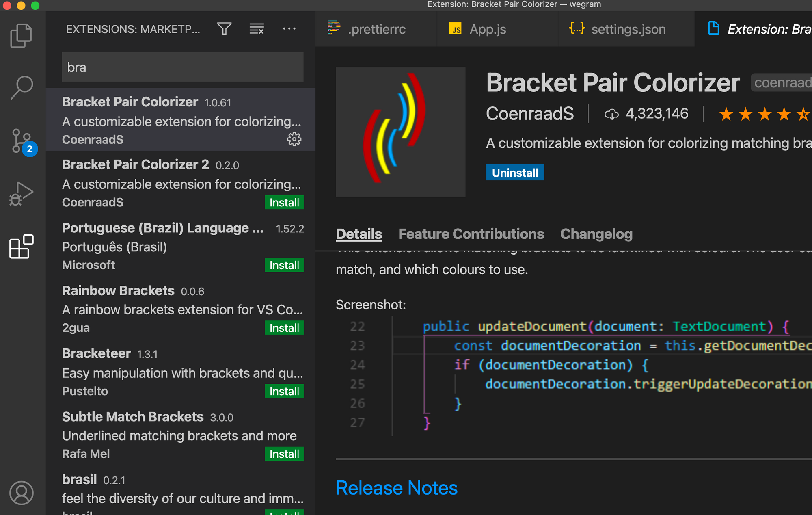
Task: Open the Accounts icon at bottom
Action: click(x=21, y=493)
